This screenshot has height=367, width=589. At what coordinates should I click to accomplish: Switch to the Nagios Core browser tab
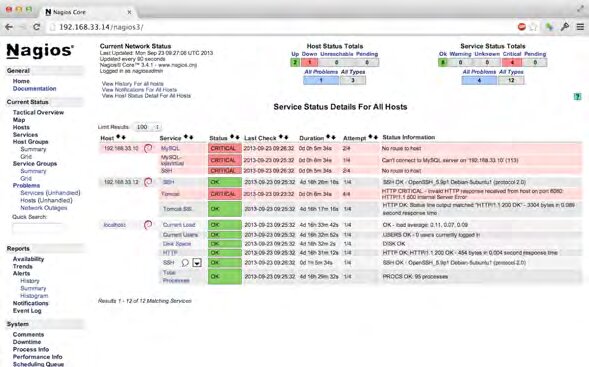(x=88, y=12)
